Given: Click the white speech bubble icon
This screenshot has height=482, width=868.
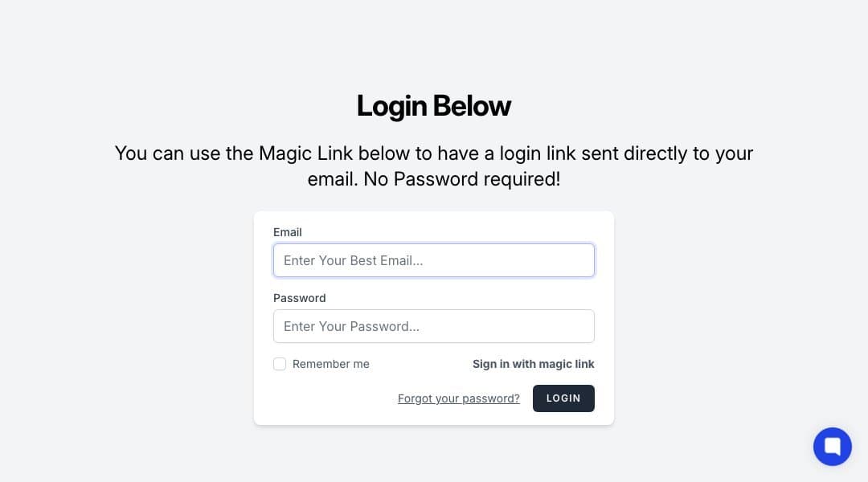Looking at the screenshot, I should pyautogui.click(x=832, y=447).
